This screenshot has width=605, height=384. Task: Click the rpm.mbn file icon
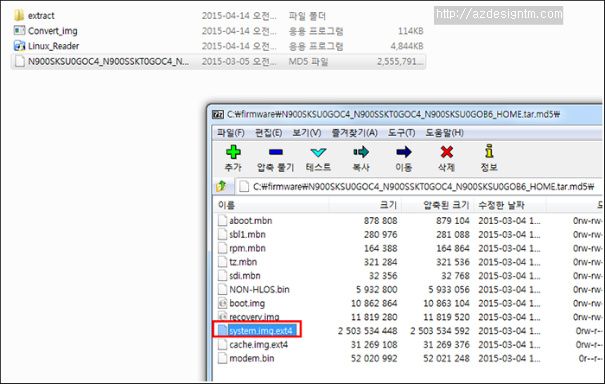coord(222,248)
